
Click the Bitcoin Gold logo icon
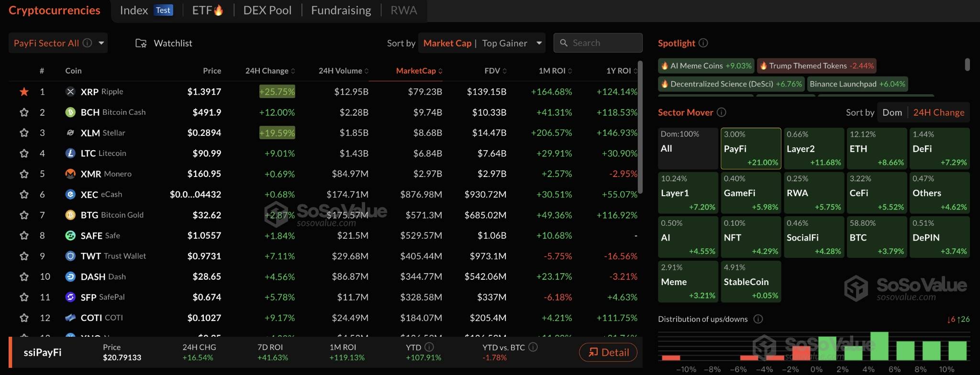[x=70, y=215]
